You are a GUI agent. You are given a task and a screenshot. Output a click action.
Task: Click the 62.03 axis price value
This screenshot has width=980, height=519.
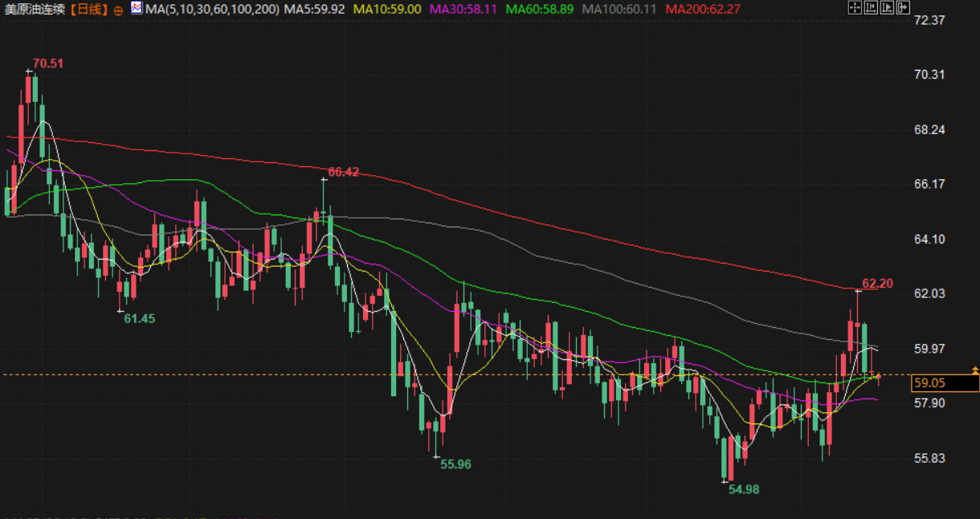click(x=929, y=293)
